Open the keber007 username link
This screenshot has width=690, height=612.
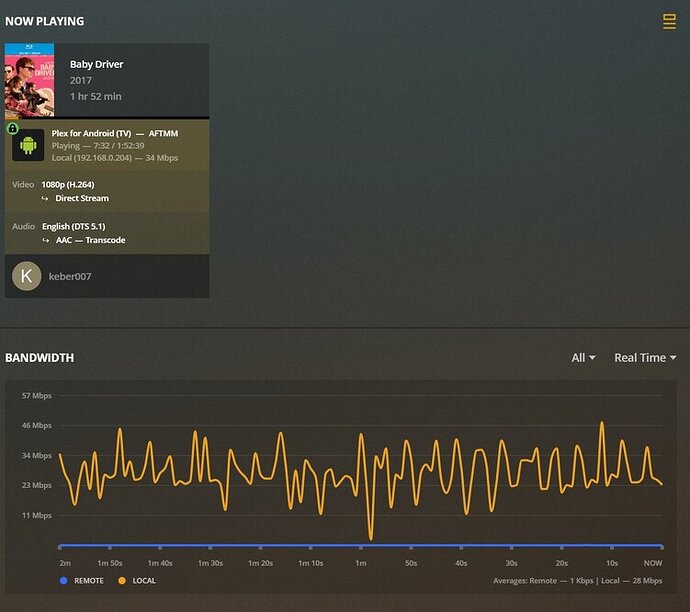70,276
